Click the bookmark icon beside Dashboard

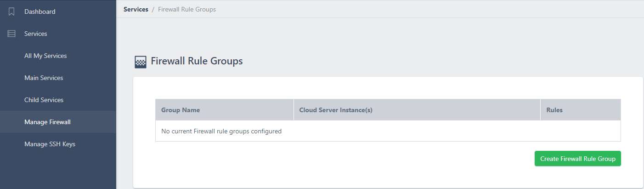[x=12, y=11]
